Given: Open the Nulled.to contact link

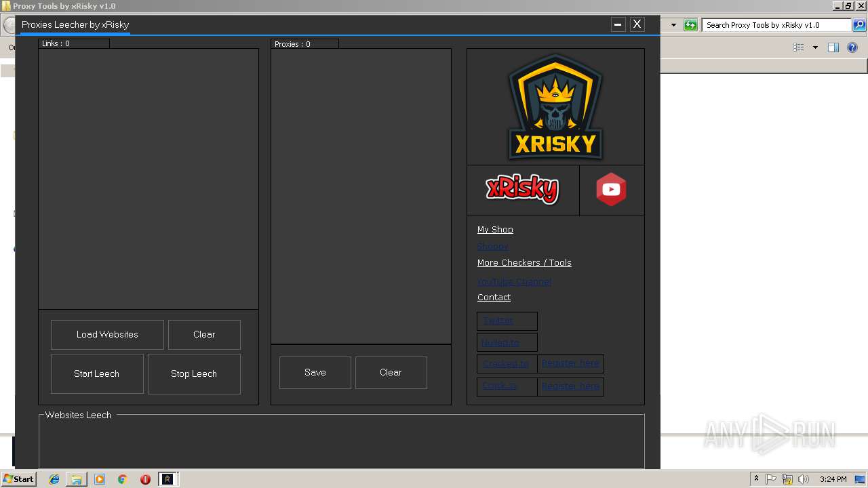Looking at the screenshot, I should [x=500, y=343].
